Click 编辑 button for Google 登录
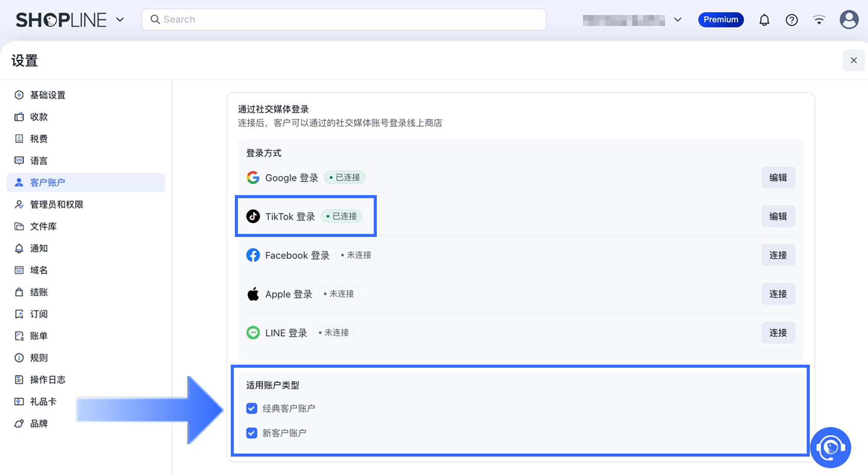The width and height of the screenshot is (868, 475). [x=778, y=178]
